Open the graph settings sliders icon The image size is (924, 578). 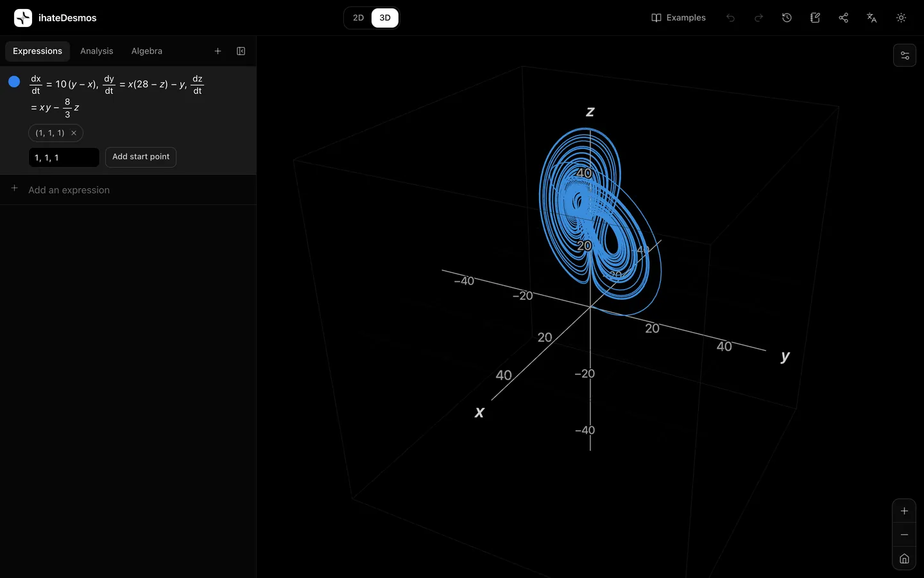(x=905, y=55)
